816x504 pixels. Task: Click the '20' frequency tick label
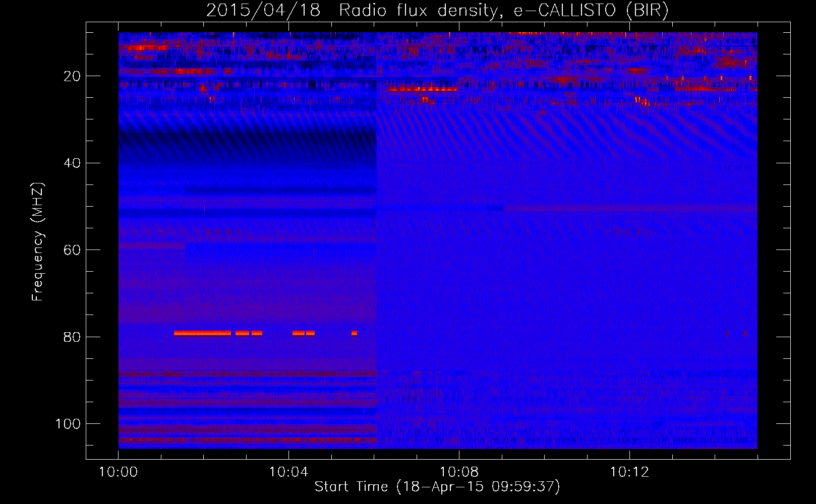pyautogui.click(x=72, y=76)
